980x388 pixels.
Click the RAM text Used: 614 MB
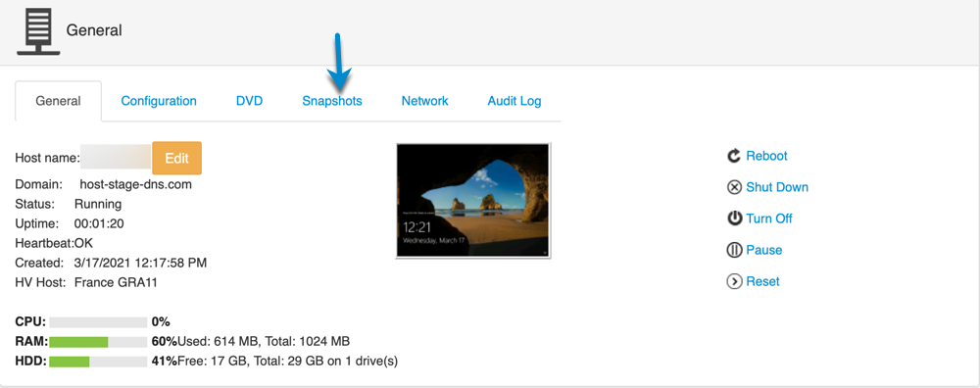tap(218, 342)
